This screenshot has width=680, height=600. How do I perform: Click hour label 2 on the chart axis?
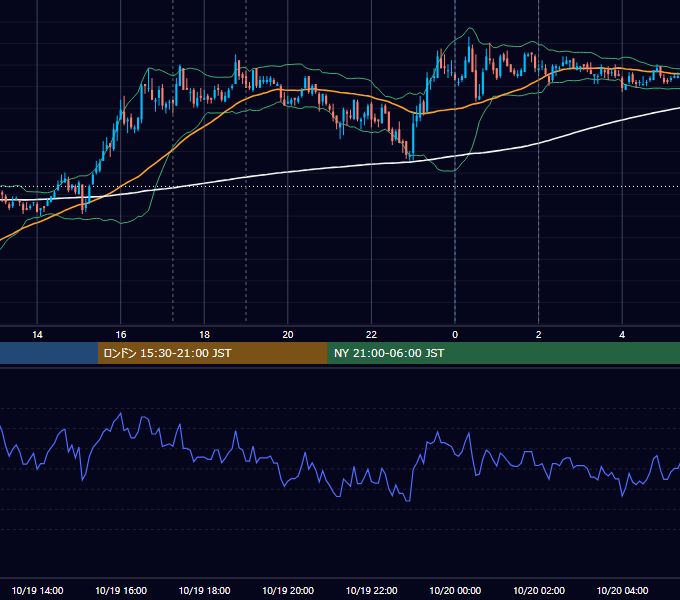[539, 335]
